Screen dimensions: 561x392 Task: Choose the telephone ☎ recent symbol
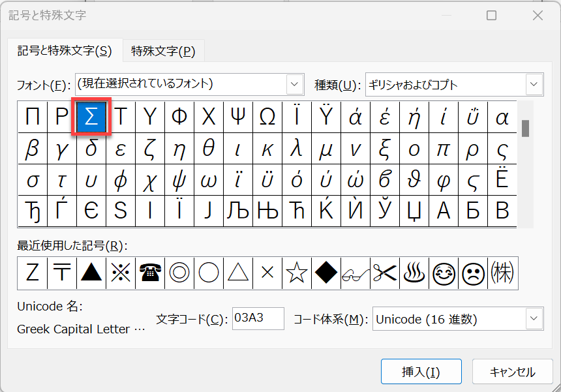point(150,273)
